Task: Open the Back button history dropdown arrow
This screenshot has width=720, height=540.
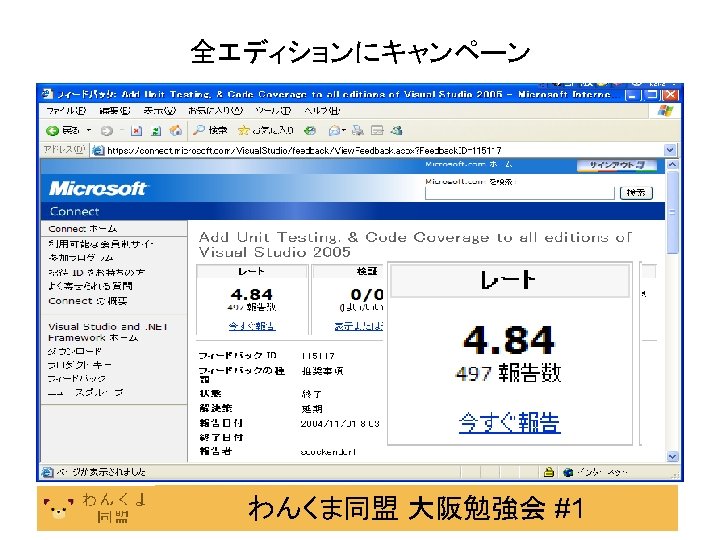Action: pyautogui.click(x=89, y=131)
